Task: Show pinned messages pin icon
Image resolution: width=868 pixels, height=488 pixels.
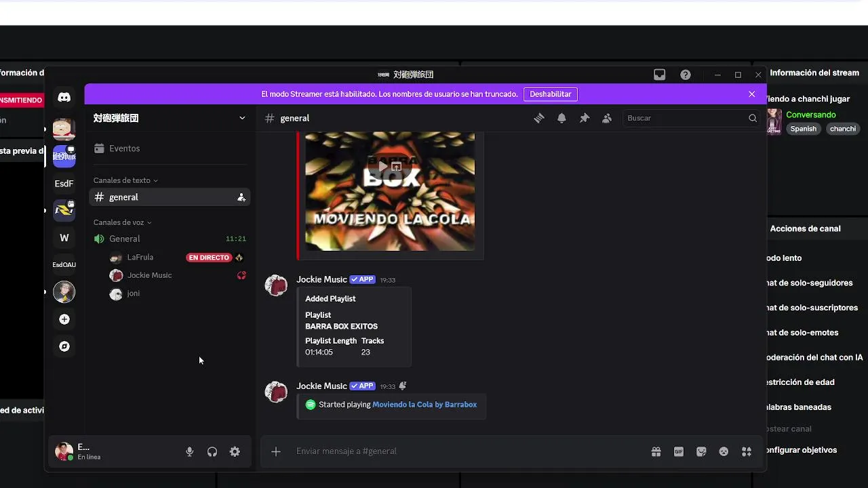Action: [x=585, y=118]
